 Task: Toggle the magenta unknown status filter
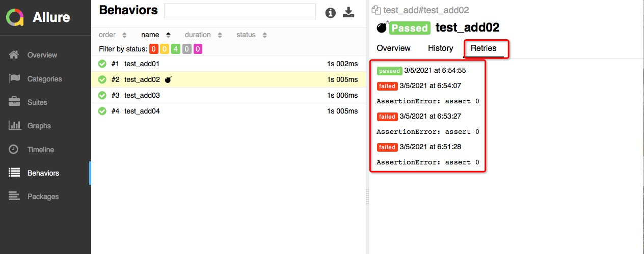tap(198, 49)
